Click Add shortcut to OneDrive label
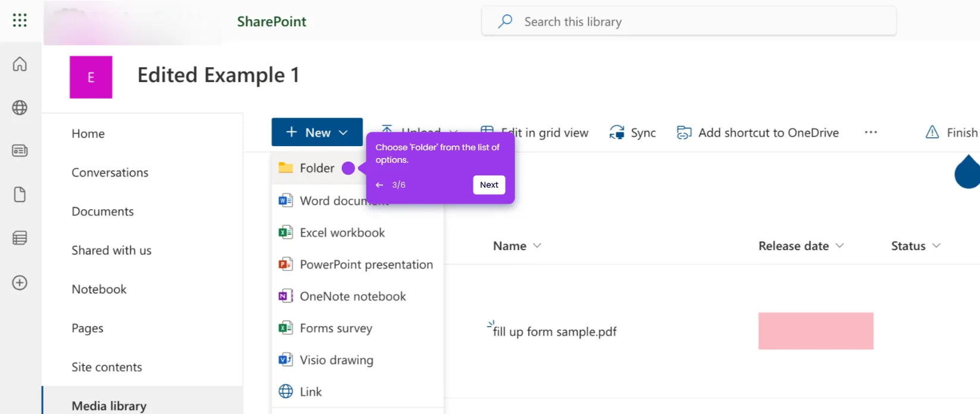Viewport: 980px width, 414px height. (x=768, y=132)
